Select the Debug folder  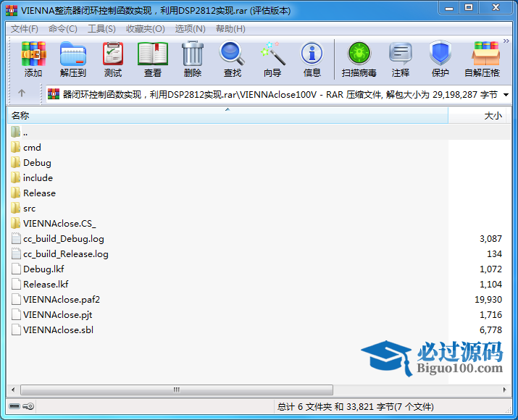(x=30, y=163)
